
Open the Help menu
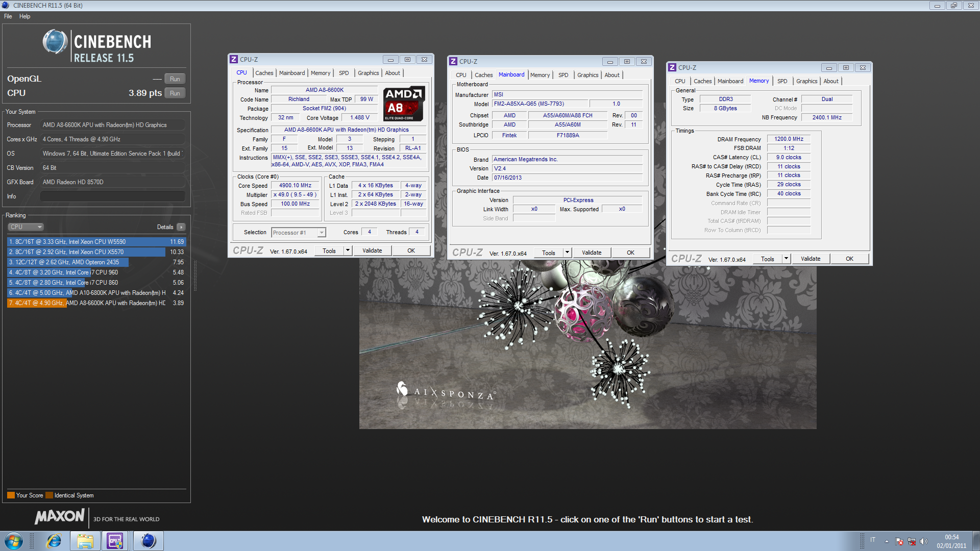point(24,16)
